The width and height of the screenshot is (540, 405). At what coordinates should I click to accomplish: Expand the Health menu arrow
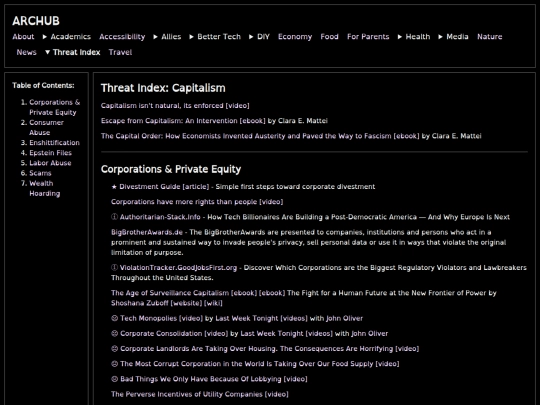click(400, 37)
